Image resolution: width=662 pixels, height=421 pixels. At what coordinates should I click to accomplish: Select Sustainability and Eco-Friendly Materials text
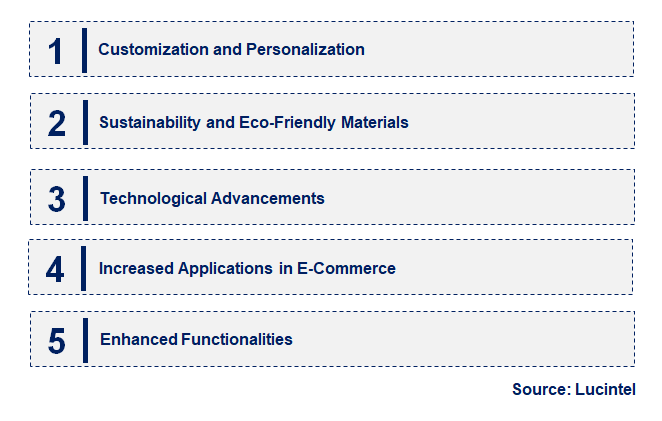click(x=254, y=122)
